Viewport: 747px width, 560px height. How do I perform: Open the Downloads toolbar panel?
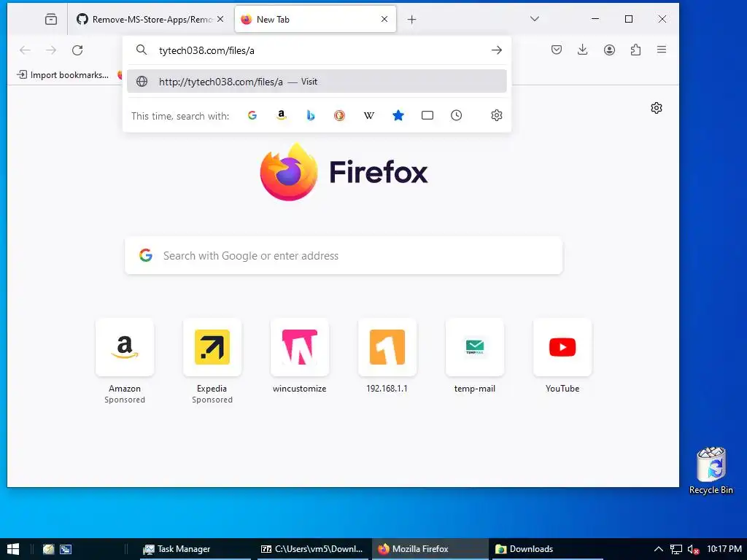click(x=582, y=50)
